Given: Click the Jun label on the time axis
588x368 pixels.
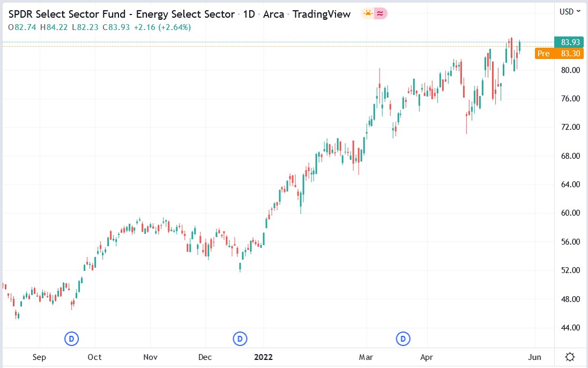Looking at the screenshot, I should coord(534,357).
